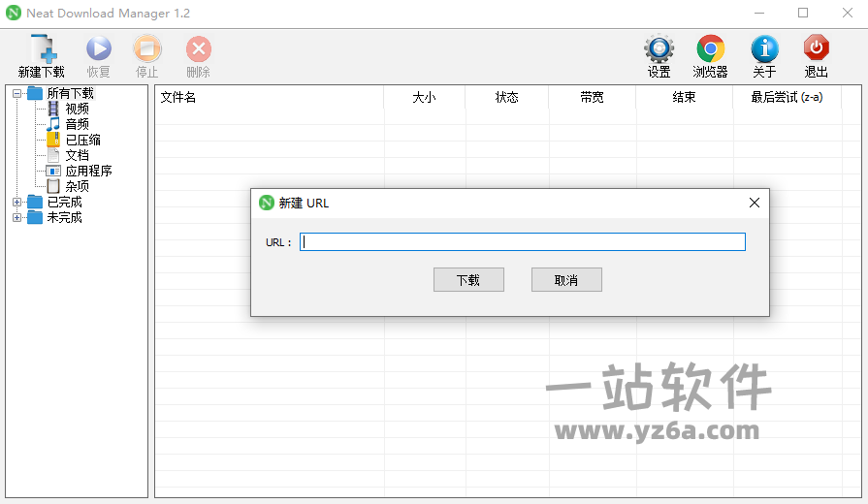This screenshot has height=504, width=868.
Task: Select the 杂项 miscellaneous icon
Action: 53,186
